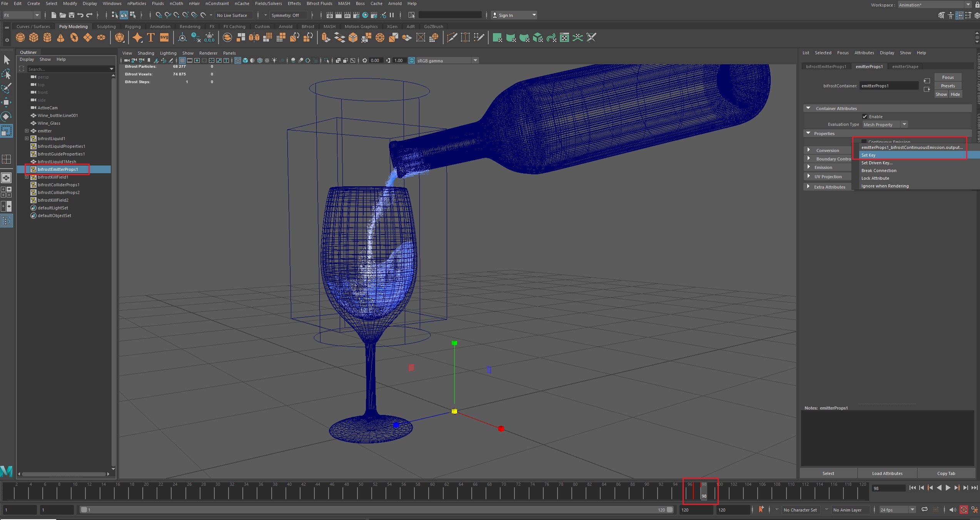980x520 pixels.
Task: Click the SVG import shelf icon
Action: point(164,37)
